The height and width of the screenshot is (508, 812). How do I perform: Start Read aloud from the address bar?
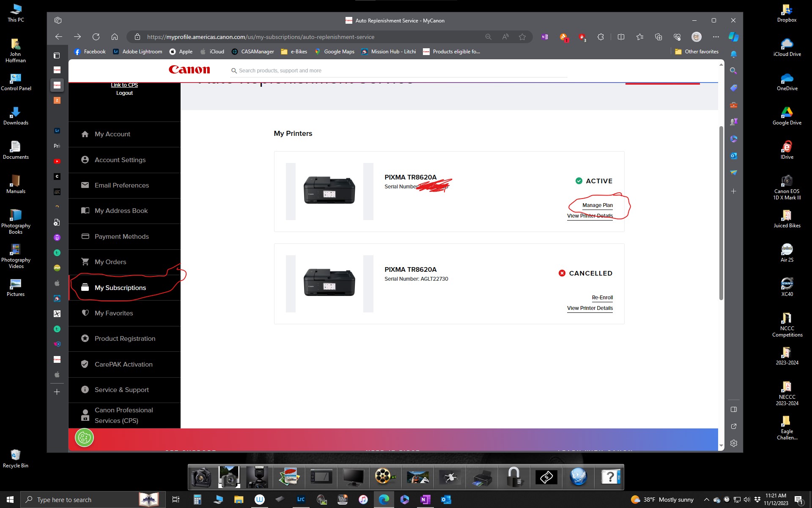pos(505,37)
